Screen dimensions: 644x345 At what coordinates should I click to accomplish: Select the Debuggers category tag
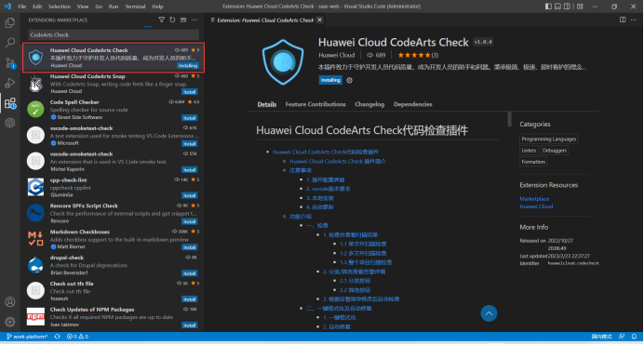pos(554,151)
